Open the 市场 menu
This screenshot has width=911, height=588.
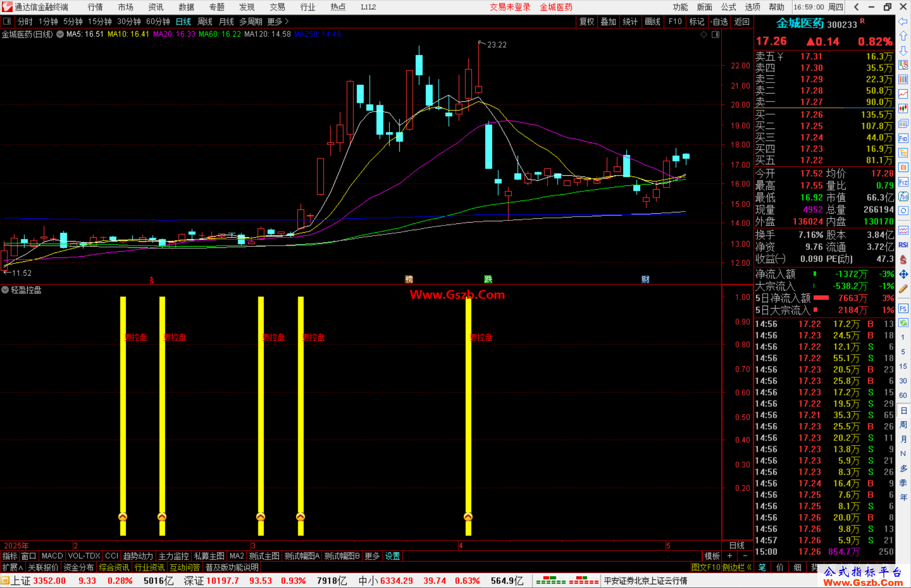[125, 7]
